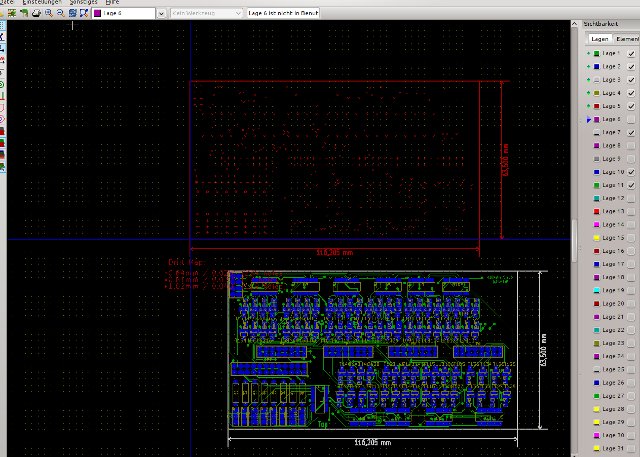Open the Sonstiges menu
Image resolution: width=640 pixels, height=457 pixels.
[83, 2]
